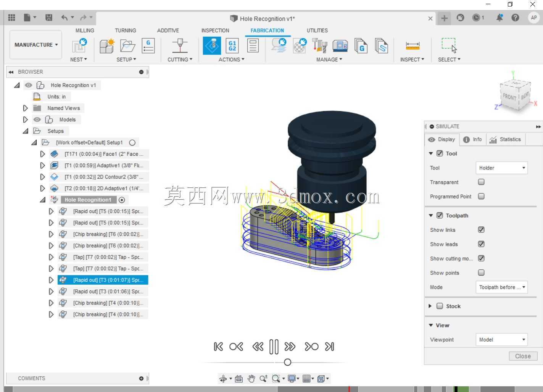Open the Viewpoint Model dropdown
Viewport: 543px width, 392px height.
coord(501,340)
